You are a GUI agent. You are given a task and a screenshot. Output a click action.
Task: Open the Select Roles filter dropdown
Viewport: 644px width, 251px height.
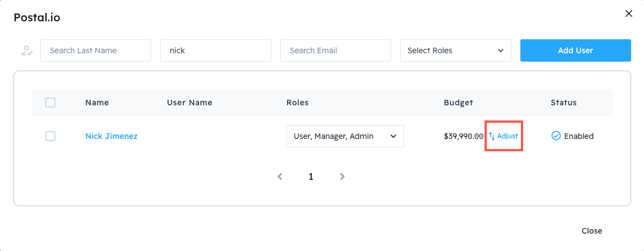pos(455,50)
